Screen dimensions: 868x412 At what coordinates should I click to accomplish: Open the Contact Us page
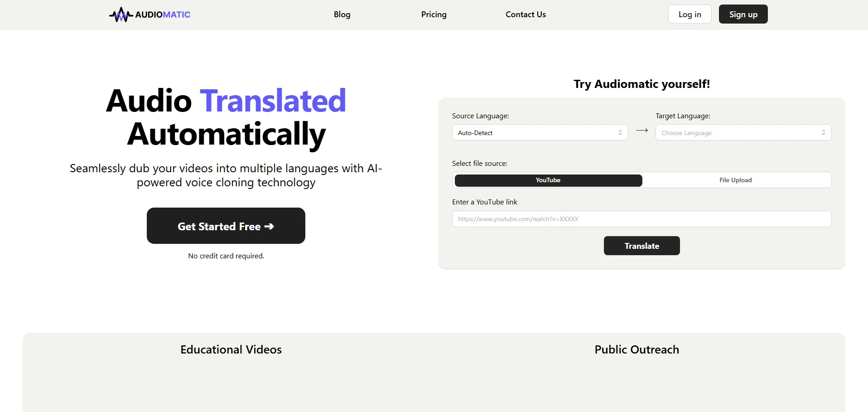pos(526,15)
